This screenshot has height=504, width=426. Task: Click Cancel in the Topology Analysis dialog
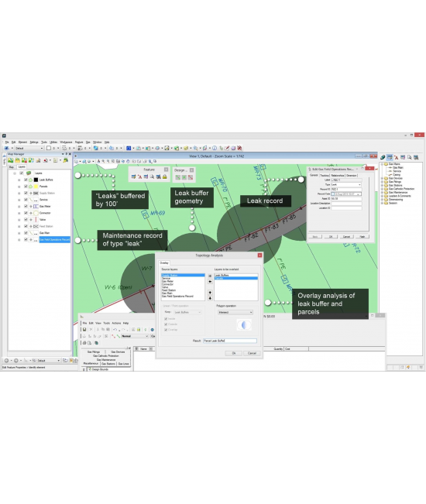[x=252, y=353]
